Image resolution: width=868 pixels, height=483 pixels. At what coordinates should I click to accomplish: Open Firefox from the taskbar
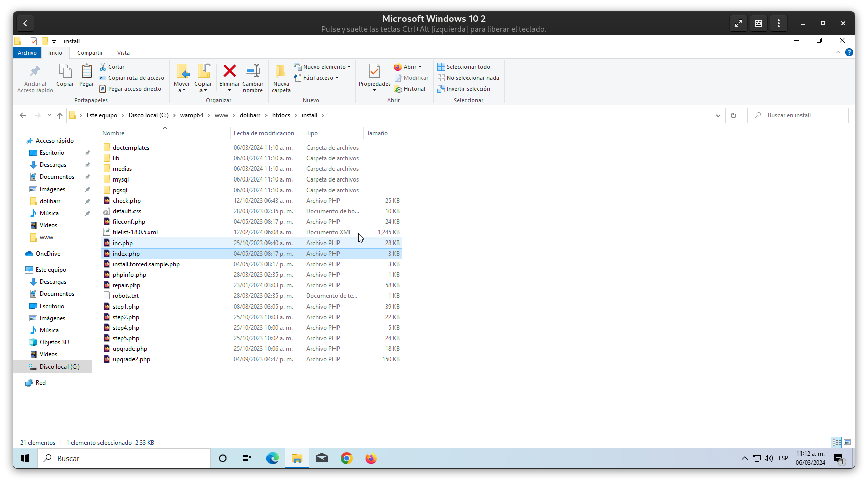(x=371, y=458)
